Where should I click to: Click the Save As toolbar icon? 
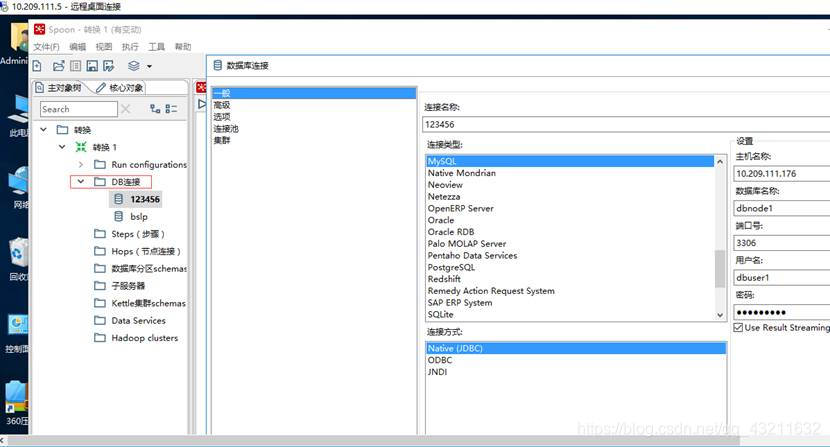coord(109,66)
